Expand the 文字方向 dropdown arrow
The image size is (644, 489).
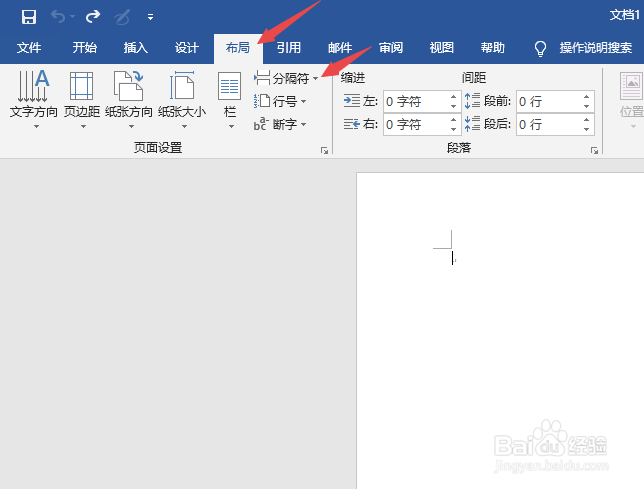click(37, 126)
